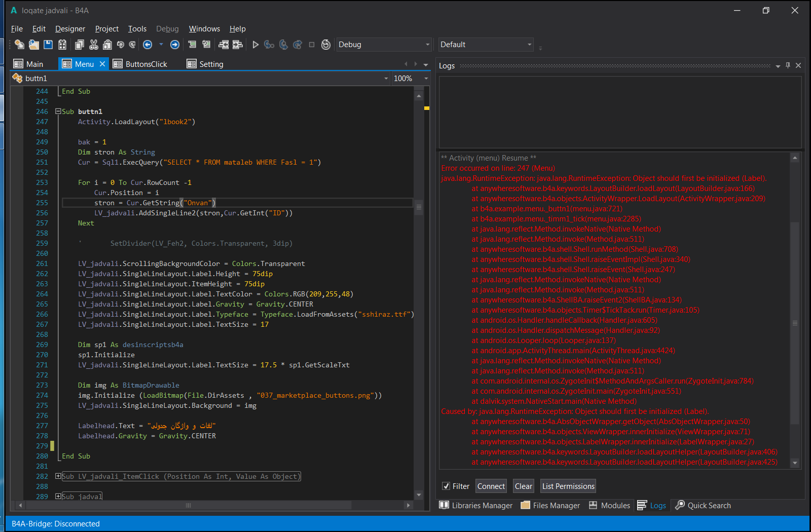This screenshot has height=532, width=811.
Task: Click the Copy icon in toolbar
Action: [80, 45]
